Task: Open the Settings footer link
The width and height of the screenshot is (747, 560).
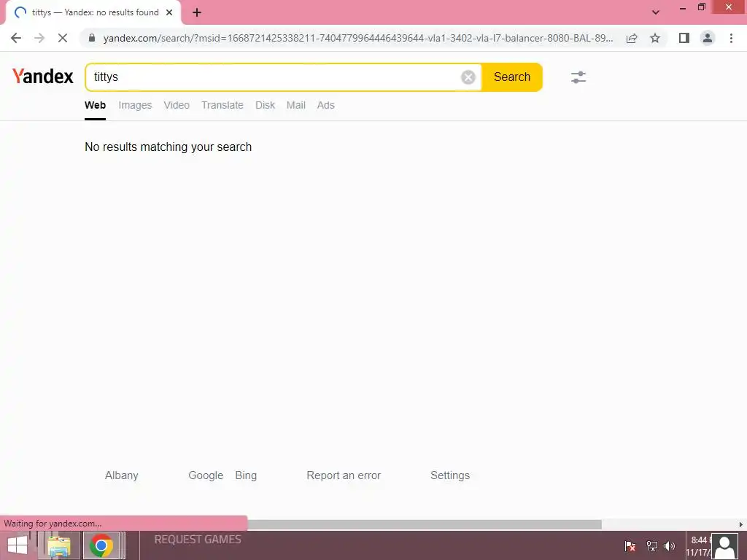Action: (x=450, y=475)
